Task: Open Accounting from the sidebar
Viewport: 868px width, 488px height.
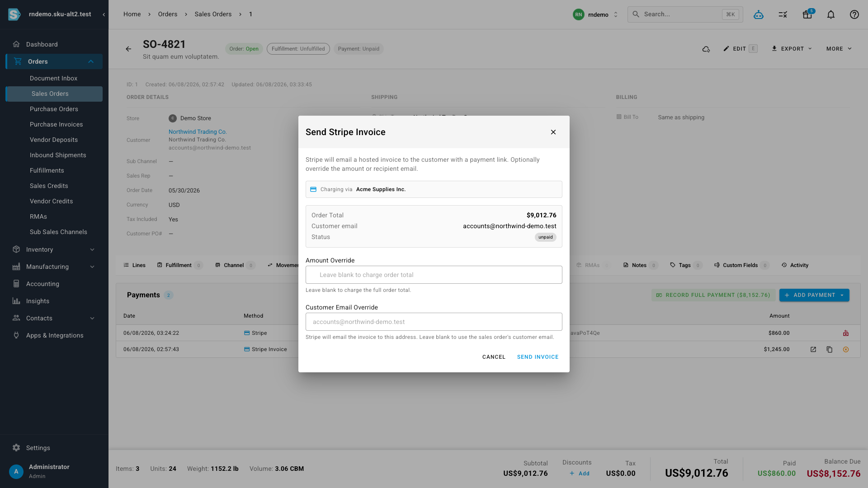Action: click(x=54, y=284)
